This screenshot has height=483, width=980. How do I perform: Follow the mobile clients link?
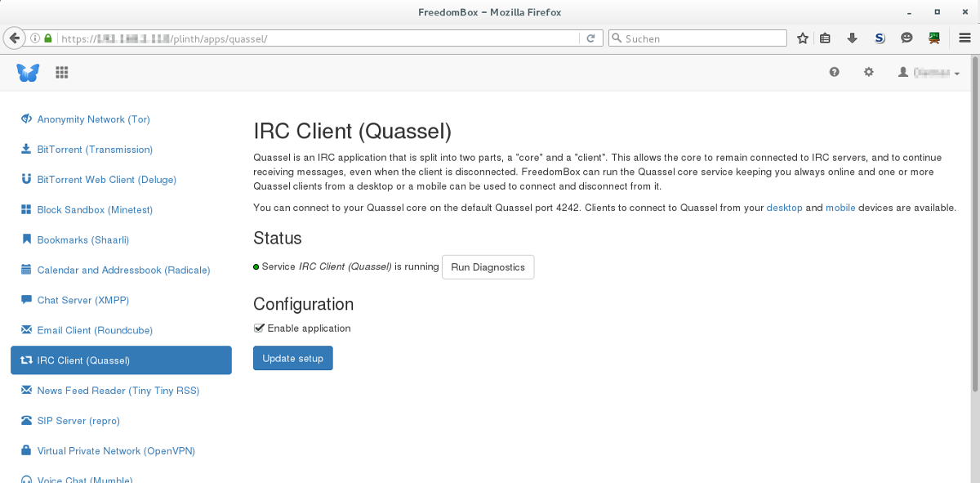(x=840, y=208)
